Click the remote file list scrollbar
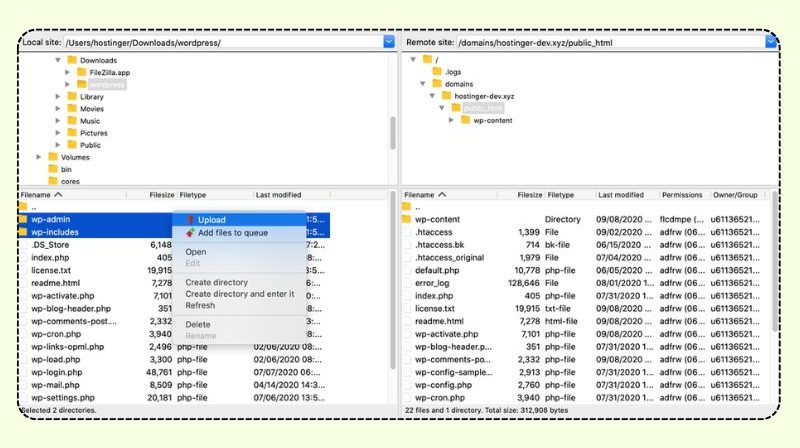Image resolution: width=800 pixels, height=448 pixels. point(774,261)
